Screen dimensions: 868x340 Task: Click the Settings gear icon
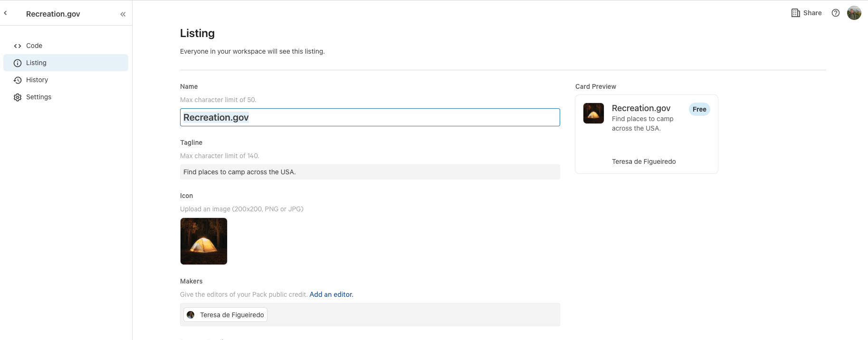click(x=18, y=97)
